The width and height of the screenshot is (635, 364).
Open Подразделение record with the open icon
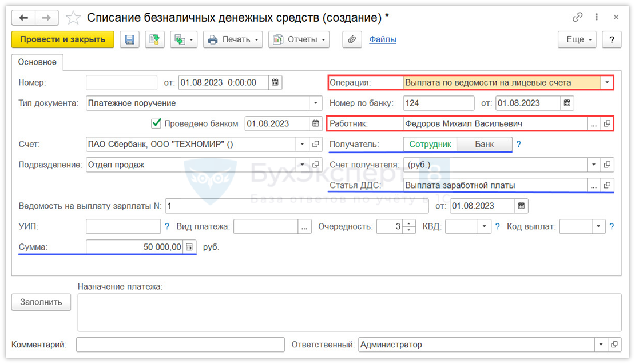[x=315, y=165]
